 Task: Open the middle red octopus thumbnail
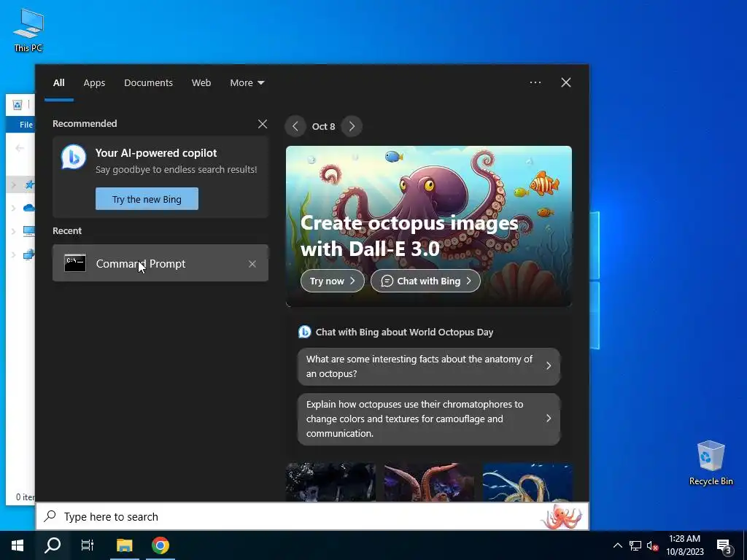[429, 482]
